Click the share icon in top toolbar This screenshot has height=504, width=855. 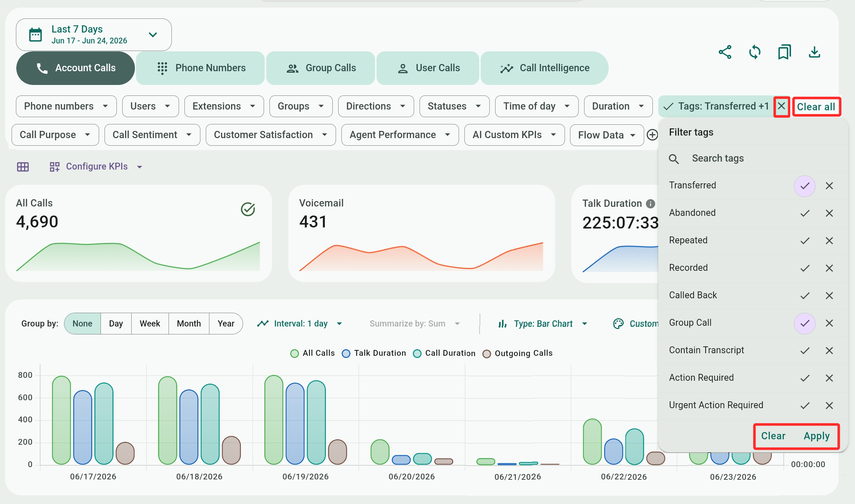725,52
